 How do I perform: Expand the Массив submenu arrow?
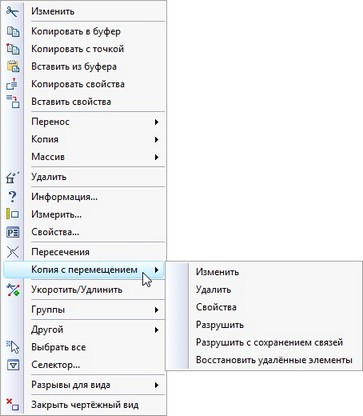[x=156, y=157]
